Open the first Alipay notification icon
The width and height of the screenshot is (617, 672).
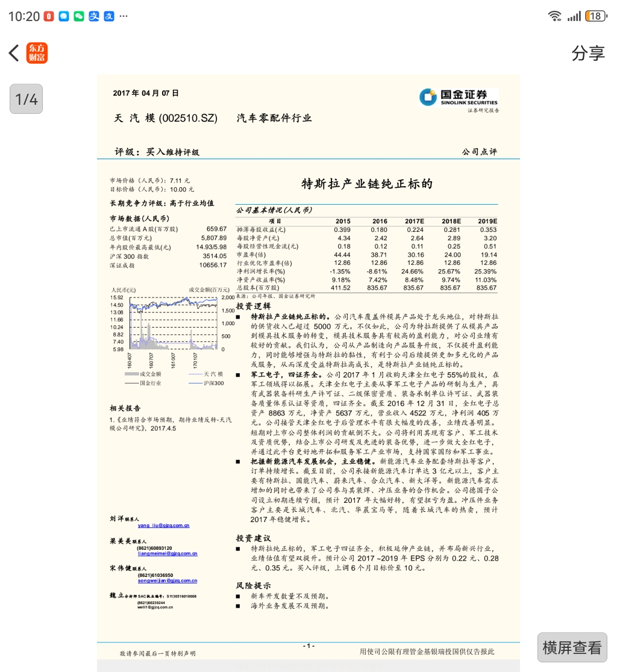coord(94,16)
